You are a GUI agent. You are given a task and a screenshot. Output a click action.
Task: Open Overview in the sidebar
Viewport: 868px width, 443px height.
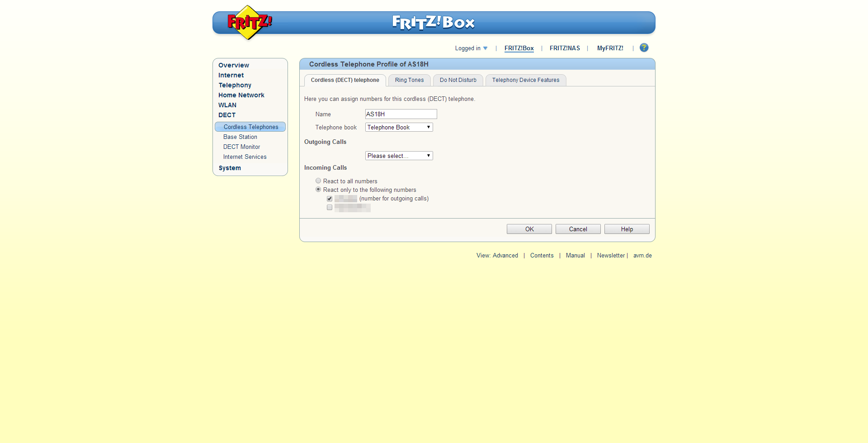(x=234, y=65)
